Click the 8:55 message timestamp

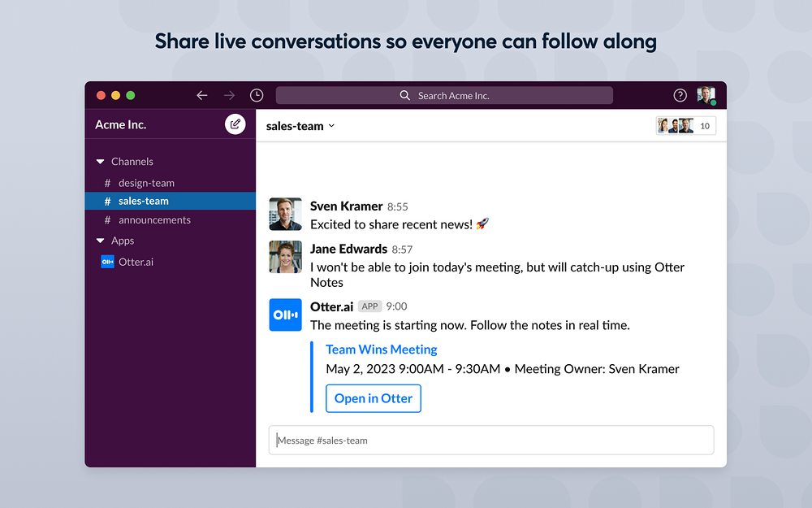398,206
